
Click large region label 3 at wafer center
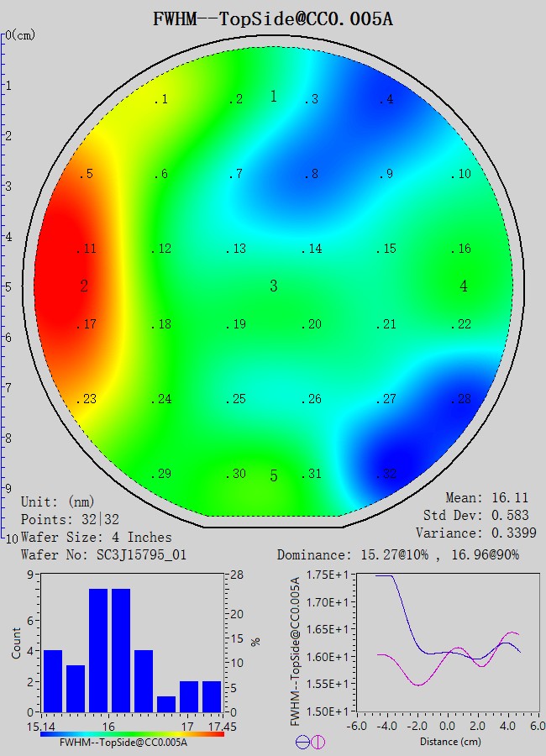click(x=273, y=286)
